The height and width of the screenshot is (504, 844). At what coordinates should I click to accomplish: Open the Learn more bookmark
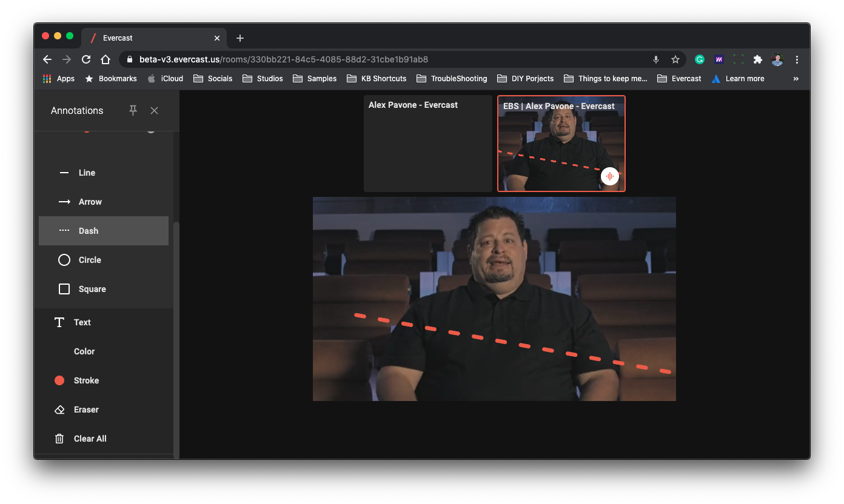pos(738,79)
